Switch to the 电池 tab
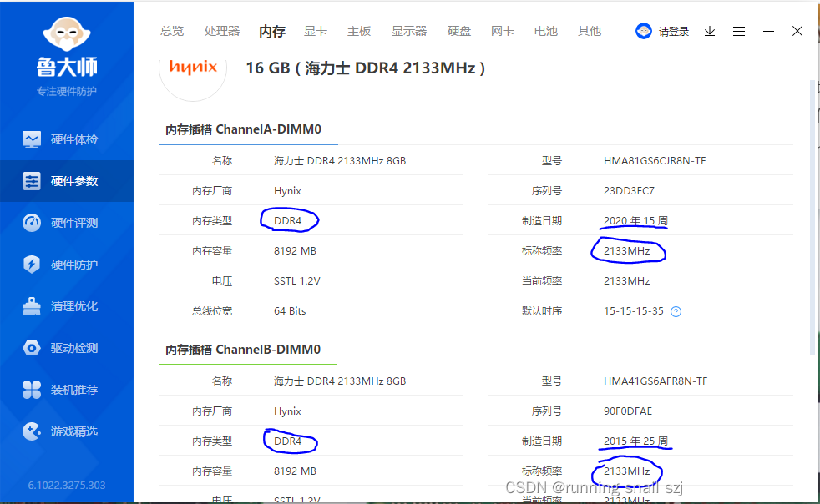 coord(546,32)
